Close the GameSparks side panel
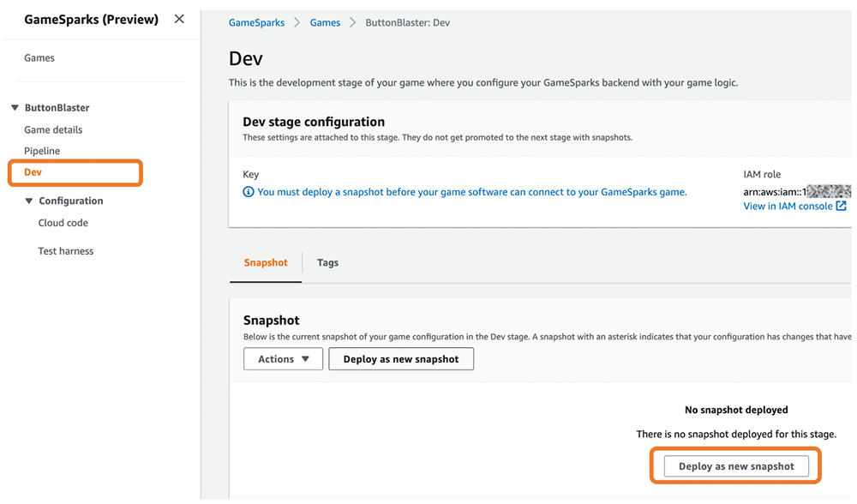 point(179,19)
